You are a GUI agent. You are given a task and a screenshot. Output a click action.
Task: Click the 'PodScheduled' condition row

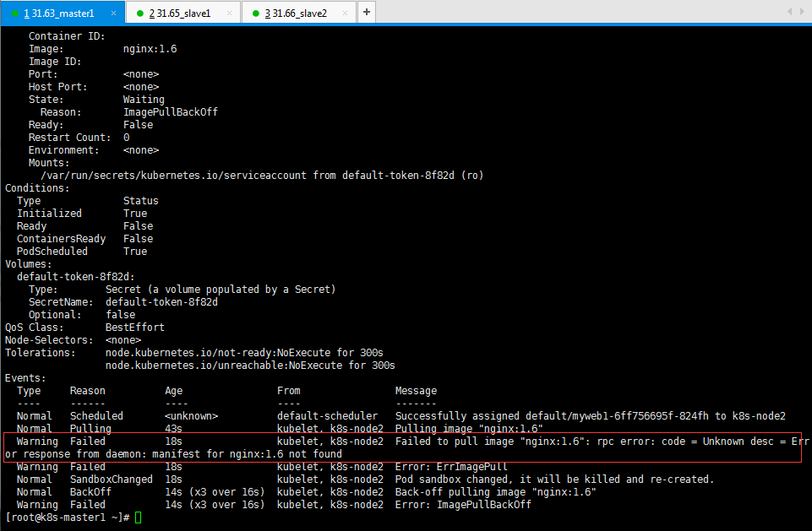(82, 252)
